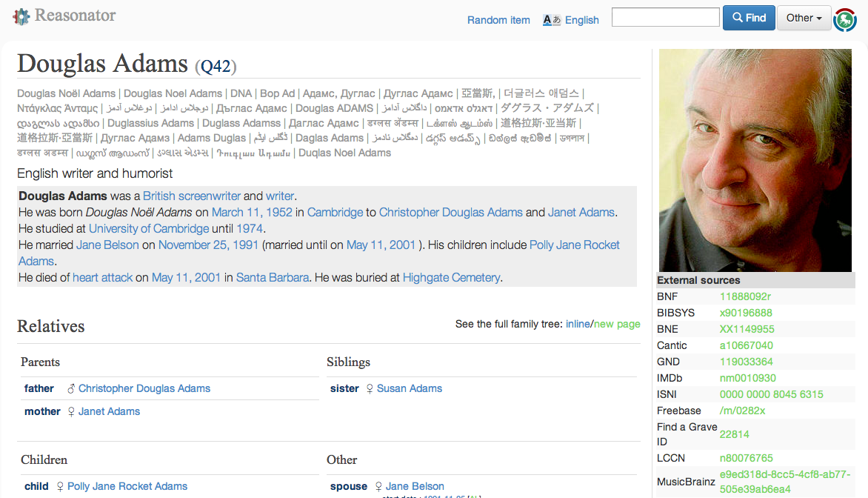The height and width of the screenshot is (498, 868).
Task: Click the 'English writer and humorist' description
Action: 95,173
